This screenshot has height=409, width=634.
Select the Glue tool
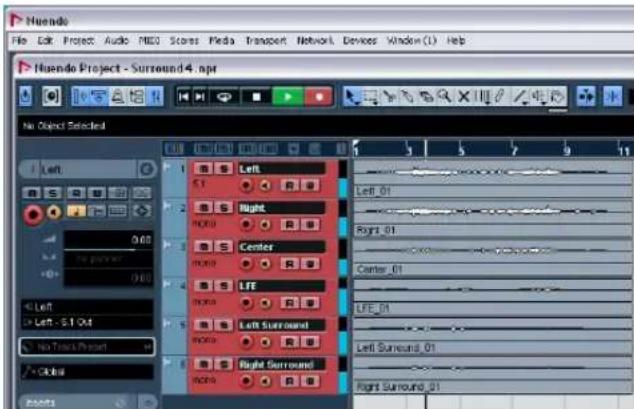(x=407, y=97)
